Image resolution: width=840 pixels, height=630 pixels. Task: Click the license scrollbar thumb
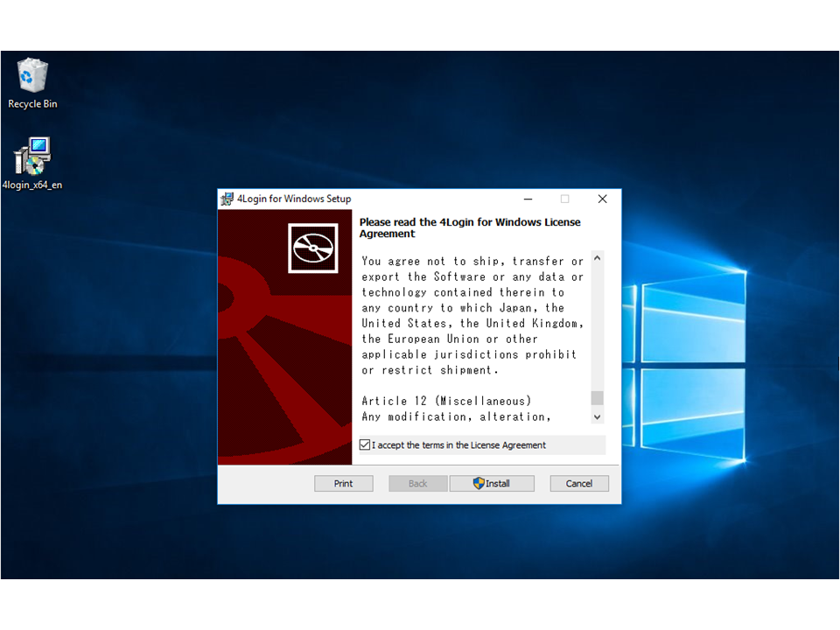598,398
